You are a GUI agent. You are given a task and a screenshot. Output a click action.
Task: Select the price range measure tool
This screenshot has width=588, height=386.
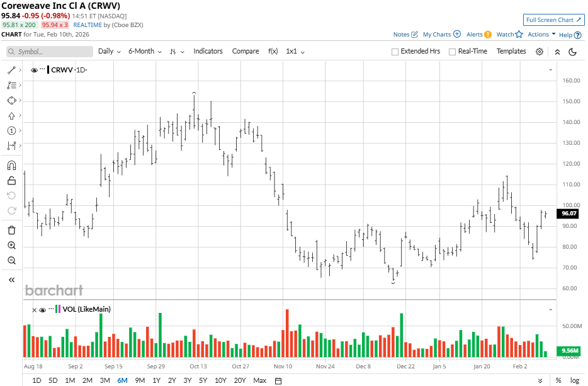tap(11, 145)
